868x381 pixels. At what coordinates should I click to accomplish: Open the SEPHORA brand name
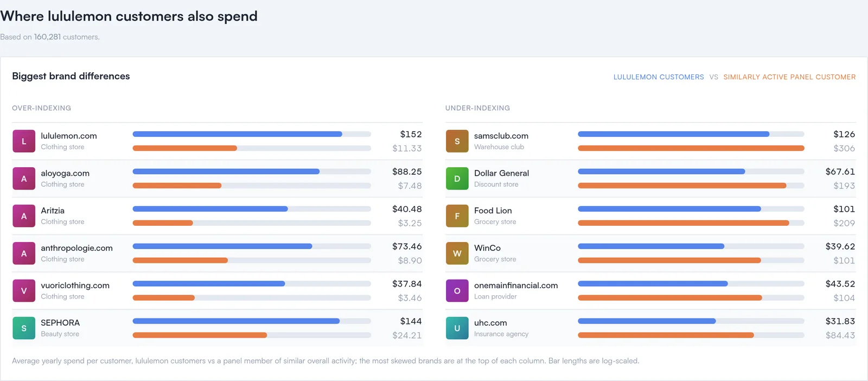(x=60, y=323)
